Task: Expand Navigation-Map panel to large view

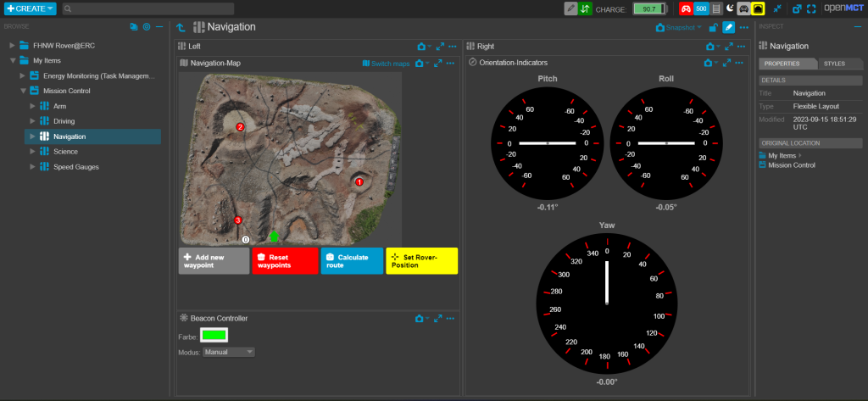Action: pos(438,63)
